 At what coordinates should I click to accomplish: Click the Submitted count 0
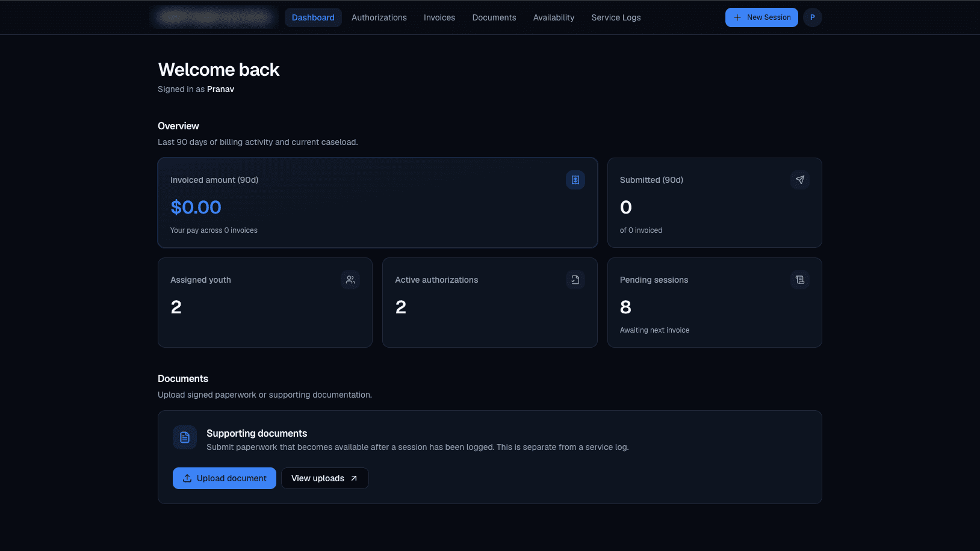(x=626, y=208)
